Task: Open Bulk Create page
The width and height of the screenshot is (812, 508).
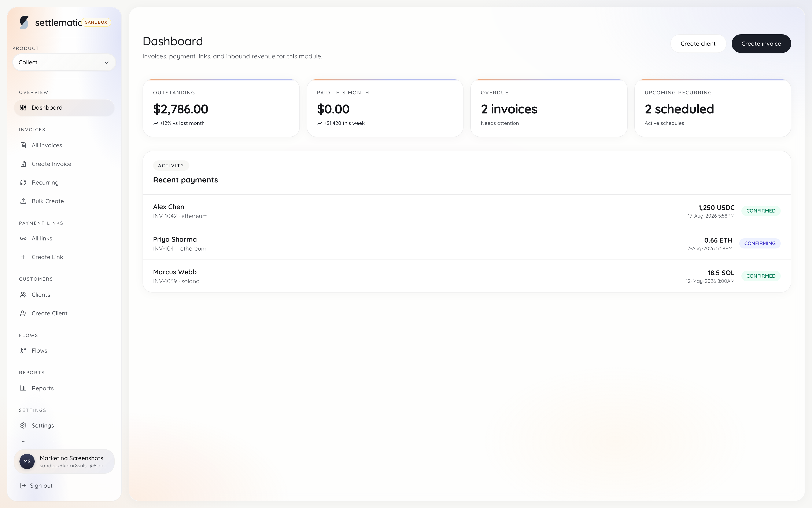Action: [64, 201]
